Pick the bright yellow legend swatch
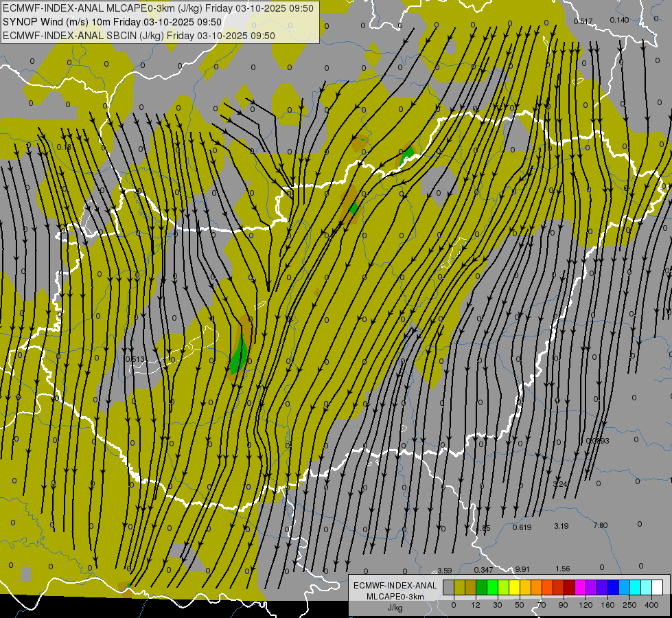Image resolution: width=672 pixels, height=618 pixels. click(x=514, y=587)
